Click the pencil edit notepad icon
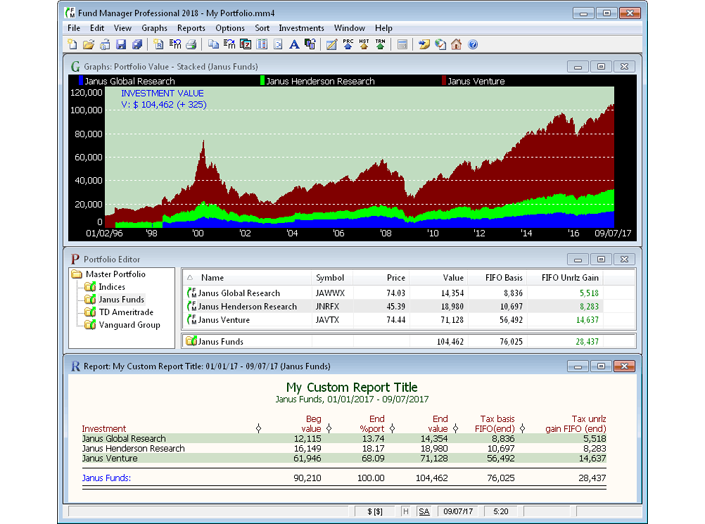This screenshot has height=524, width=705. click(331, 44)
